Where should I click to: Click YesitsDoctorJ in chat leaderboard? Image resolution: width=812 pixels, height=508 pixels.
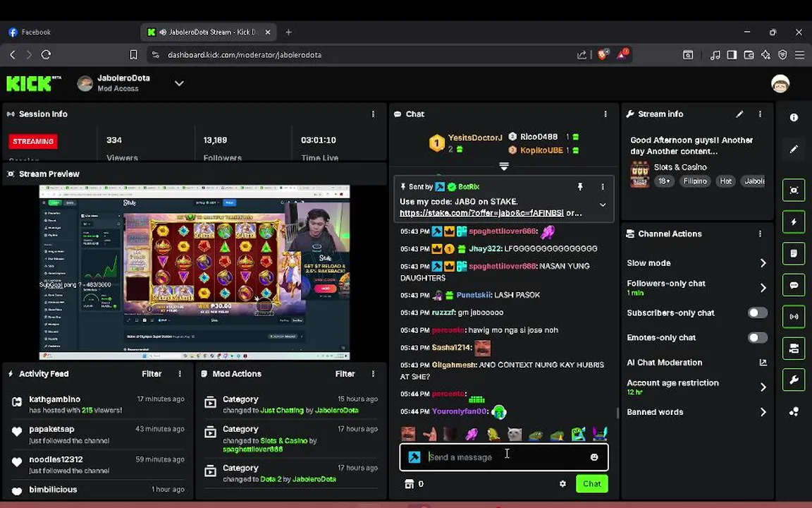tap(475, 138)
